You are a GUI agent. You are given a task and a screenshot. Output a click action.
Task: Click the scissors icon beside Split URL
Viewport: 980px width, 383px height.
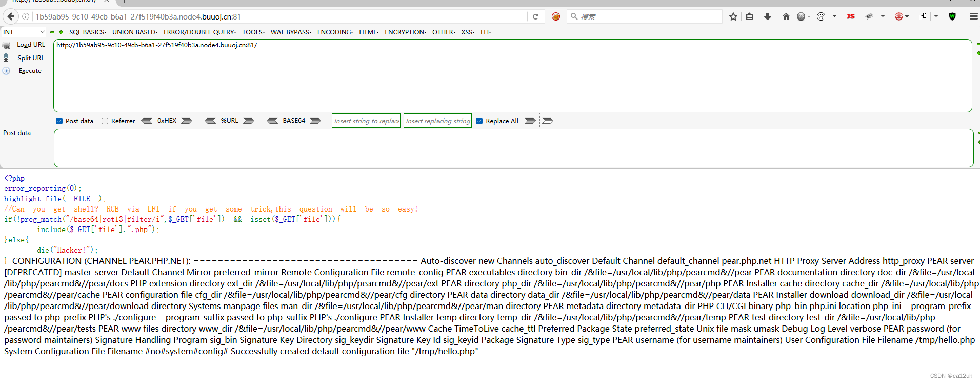pyautogui.click(x=6, y=58)
